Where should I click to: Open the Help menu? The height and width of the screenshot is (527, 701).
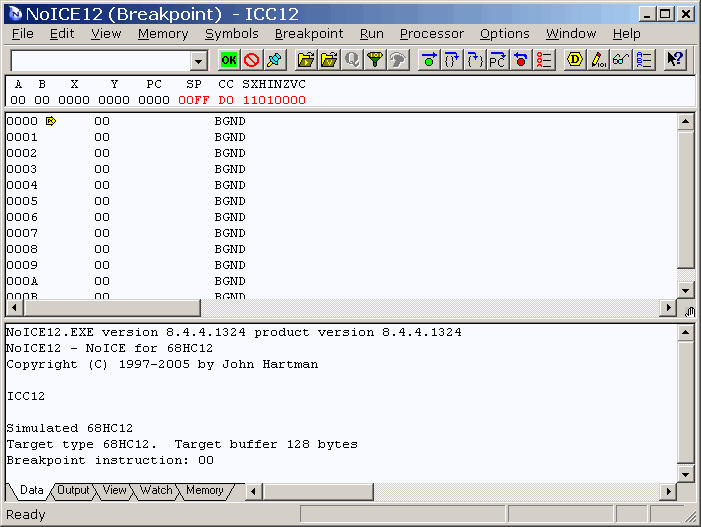tap(626, 34)
